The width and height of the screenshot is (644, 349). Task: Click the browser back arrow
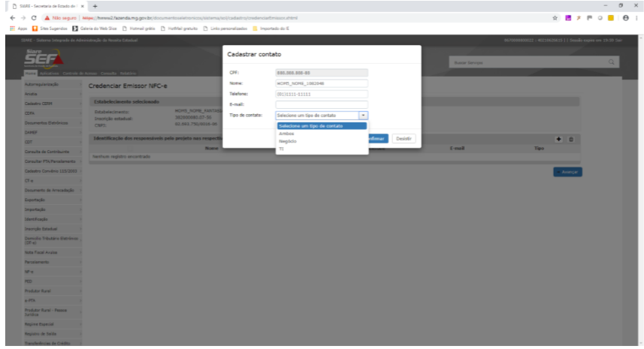coord(6,17)
